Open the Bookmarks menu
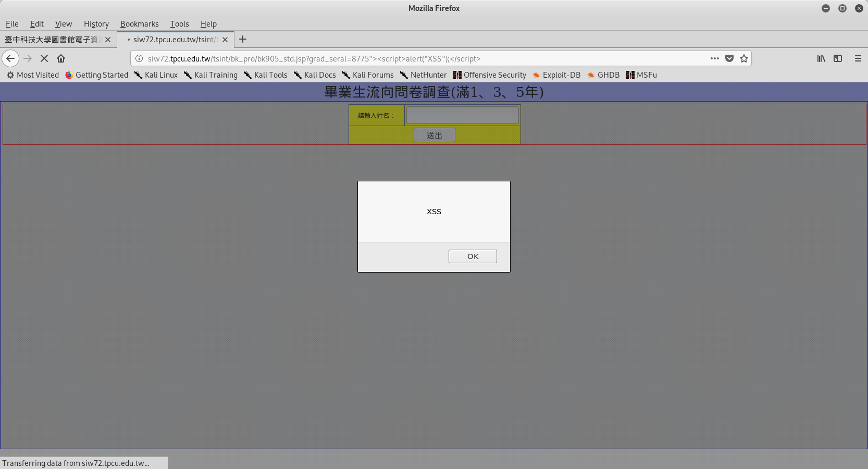868x469 pixels. coord(140,24)
